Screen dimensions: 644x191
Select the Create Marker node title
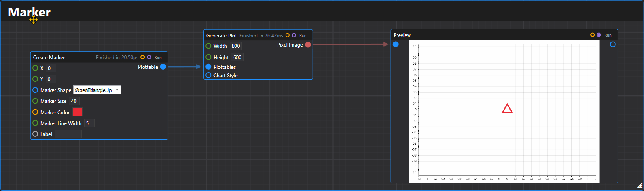pyautogui.click(x=49, y=57)
